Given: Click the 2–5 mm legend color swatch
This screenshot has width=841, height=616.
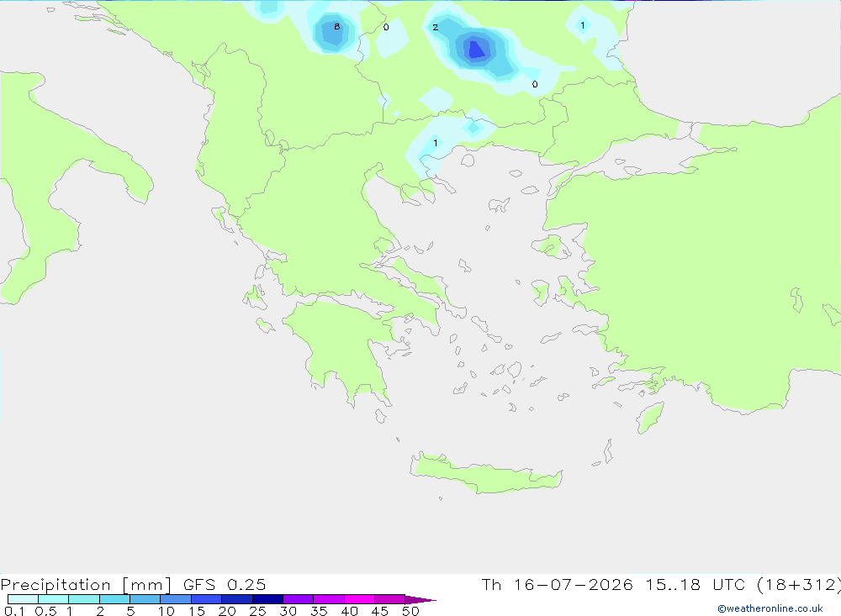Looking at the screenshot, I should [114, 599].
